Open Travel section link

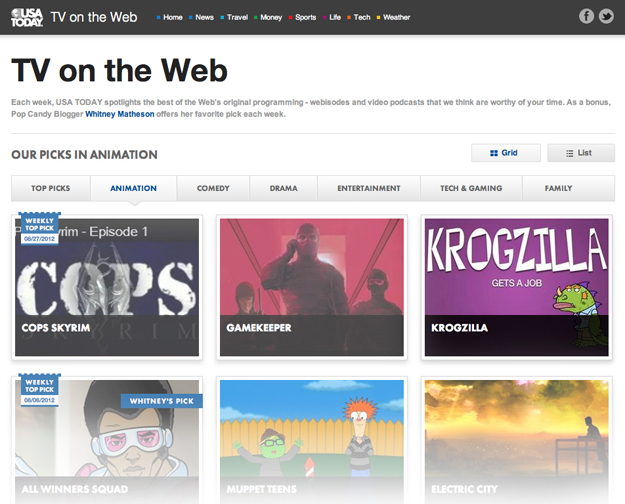point(236,17)
